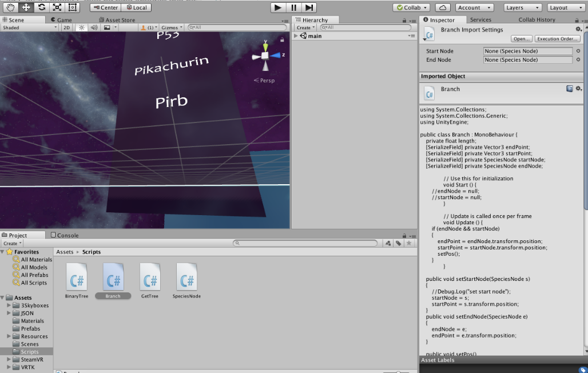Select the Rect transform tool
588x373 pixels.
73,7
